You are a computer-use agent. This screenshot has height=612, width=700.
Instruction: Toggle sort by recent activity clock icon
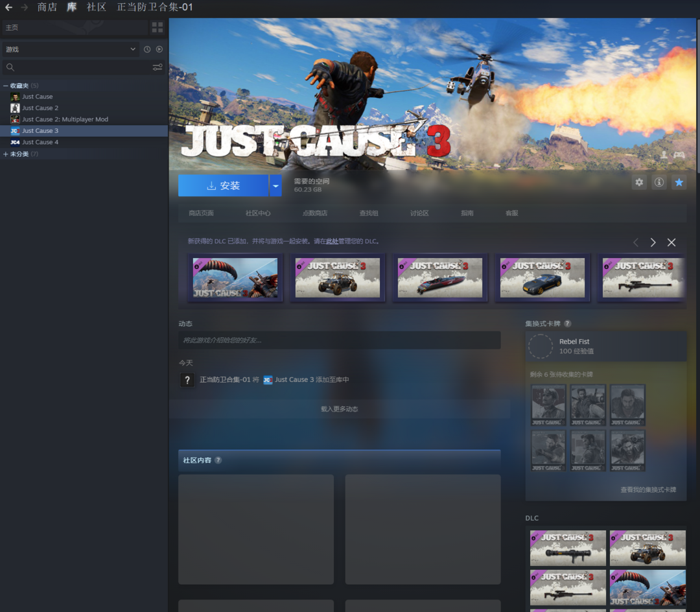tap(147, 49)
